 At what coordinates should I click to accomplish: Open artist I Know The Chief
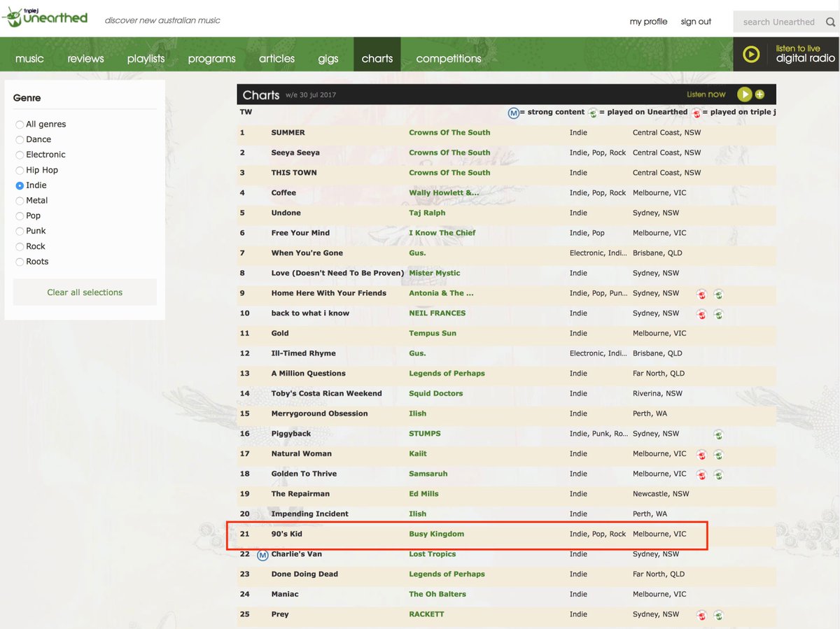442,233
